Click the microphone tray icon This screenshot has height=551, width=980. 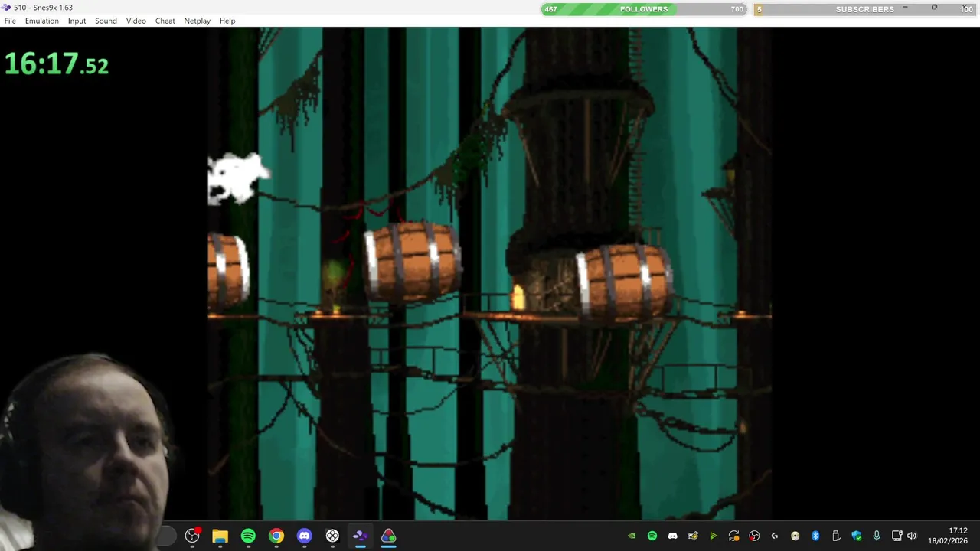coord(877,536)
